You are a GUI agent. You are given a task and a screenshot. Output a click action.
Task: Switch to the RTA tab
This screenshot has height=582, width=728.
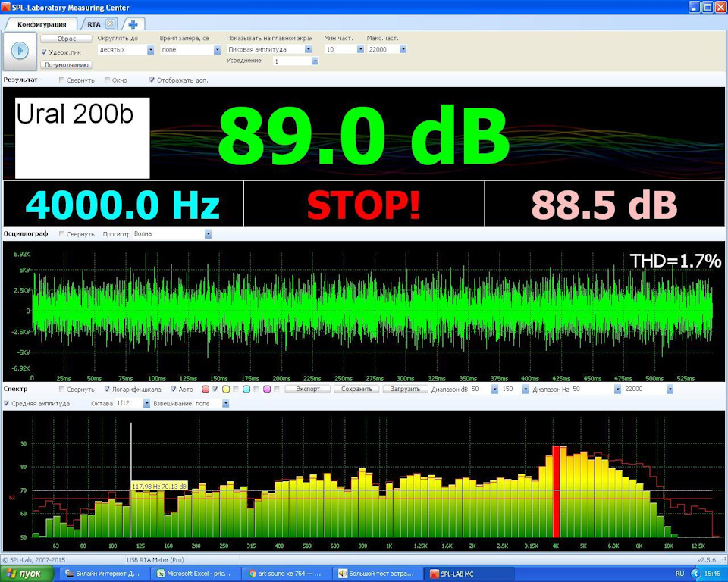pos(94,24)
